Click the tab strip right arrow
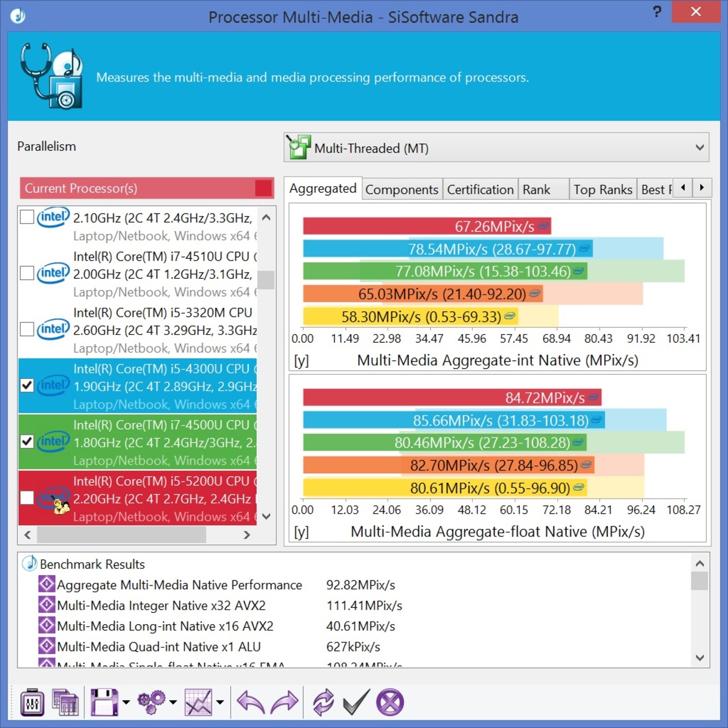 701,187
